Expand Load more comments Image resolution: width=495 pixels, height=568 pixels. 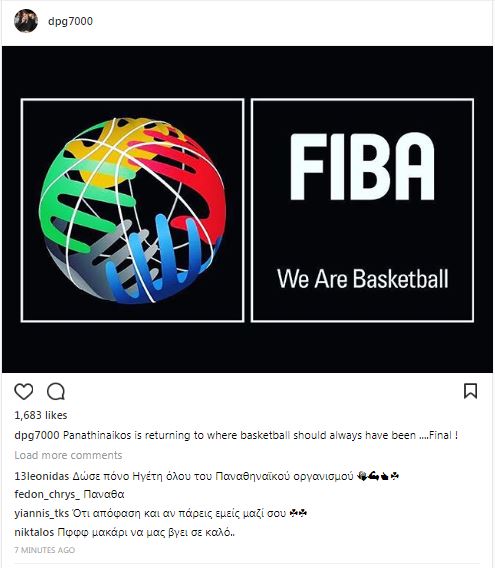click(68, 455)
